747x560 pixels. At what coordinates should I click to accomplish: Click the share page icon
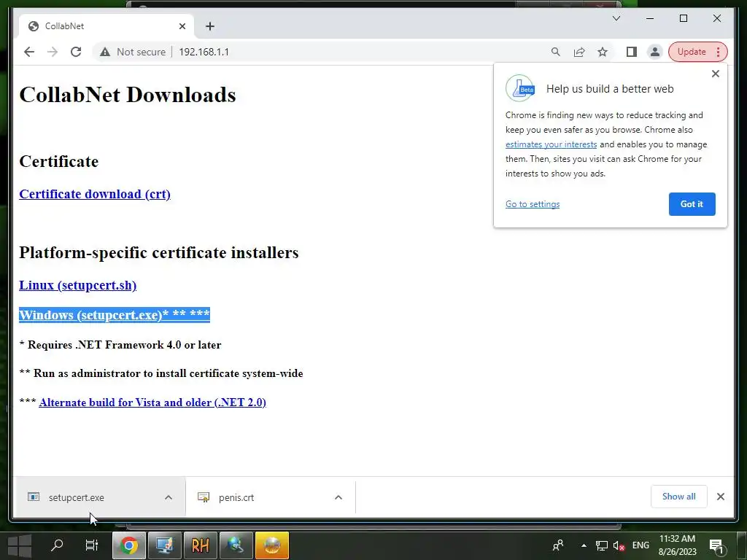579,52
